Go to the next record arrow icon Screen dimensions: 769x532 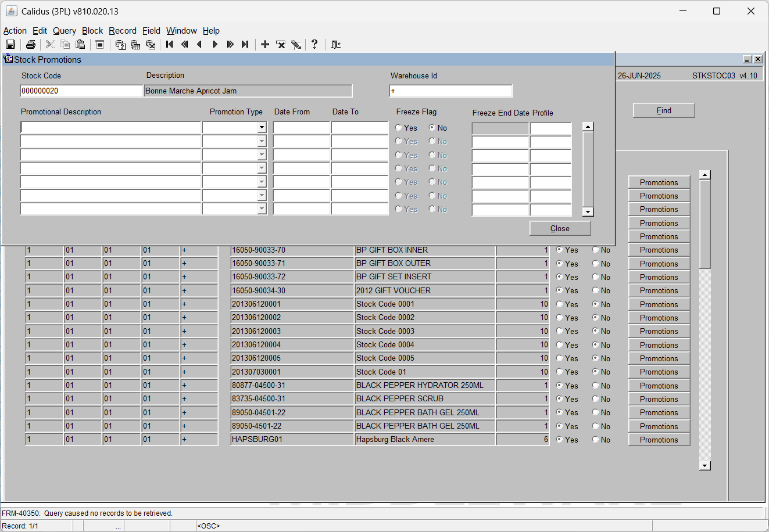(215, 44)
